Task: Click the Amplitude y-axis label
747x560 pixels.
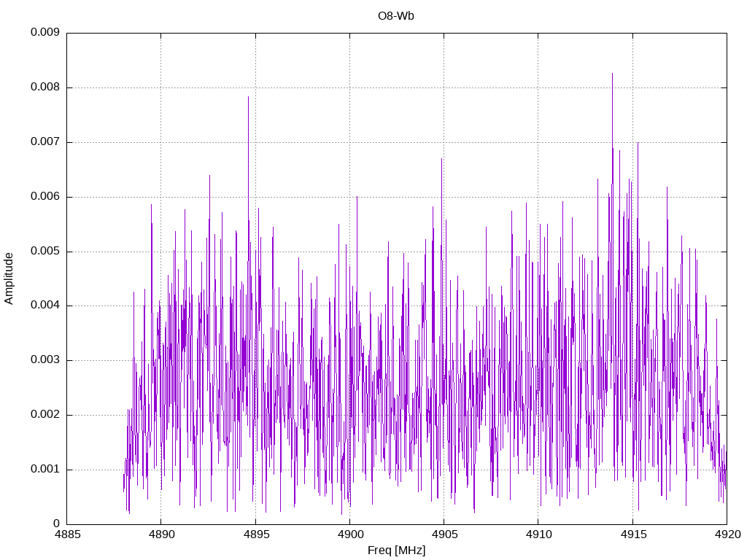Action: [9, 279]
